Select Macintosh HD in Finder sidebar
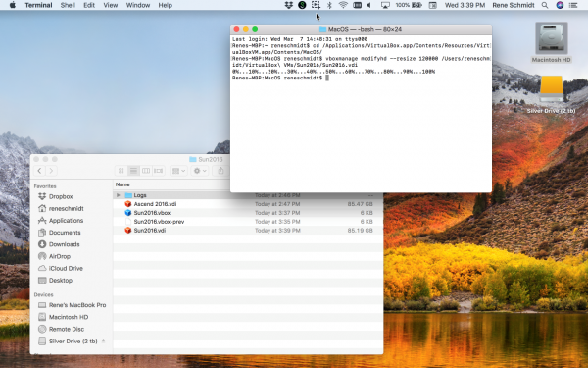The height and width of the screenshot is (368, 588). [63, 317]
